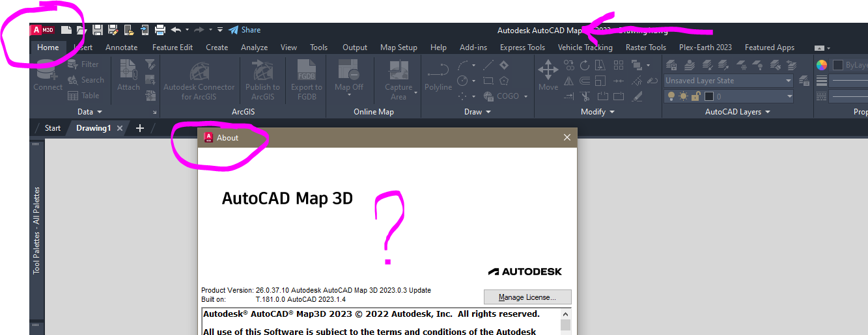Switch to the Plex-Earth 2023 ribbon tab
Viewport: 868px width, 335px height.
[x=705, y=47]
